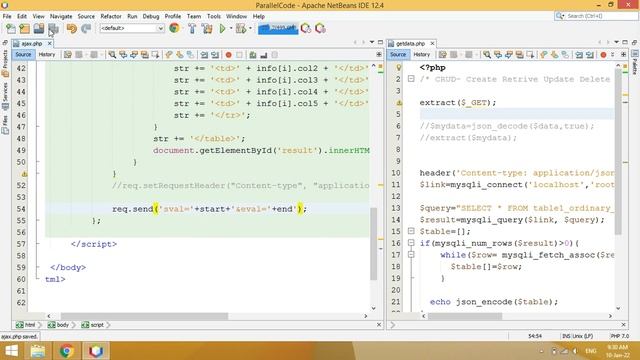
Task: Open the Projects side panel tab
Action: (5, 64)
